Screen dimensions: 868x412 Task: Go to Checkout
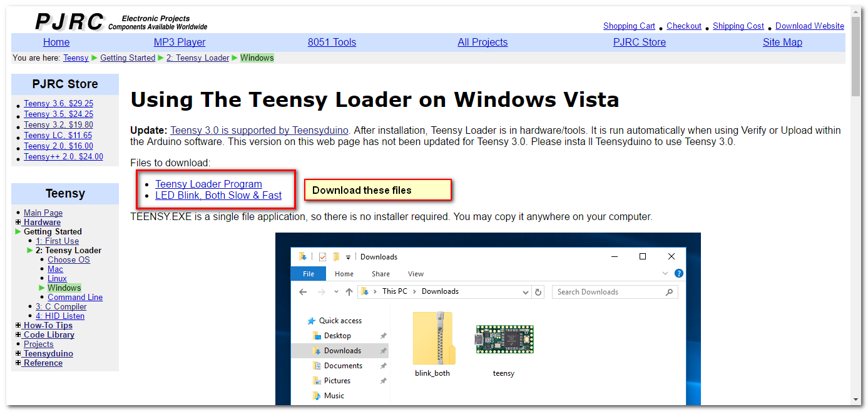pos(684,26)
